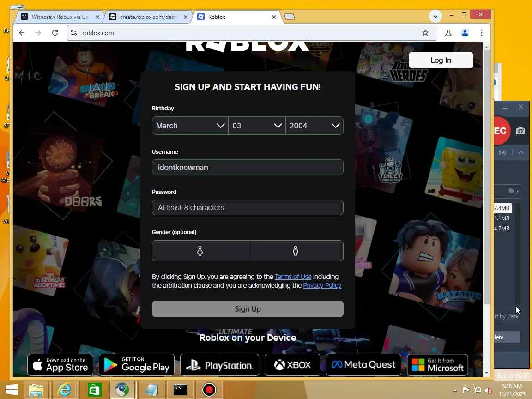Click the Username field with idontknowman
The image size is (532, 399).
point(248,167)
